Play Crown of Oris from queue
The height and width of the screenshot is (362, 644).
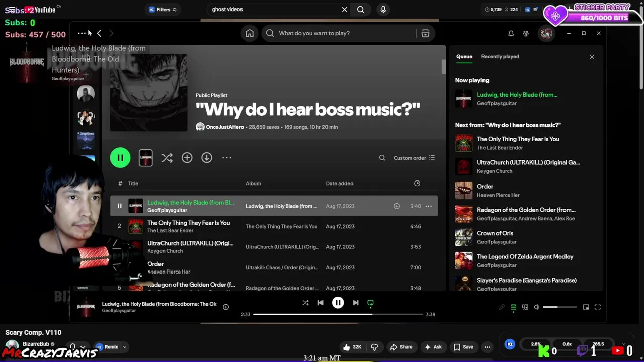[523, 237]
